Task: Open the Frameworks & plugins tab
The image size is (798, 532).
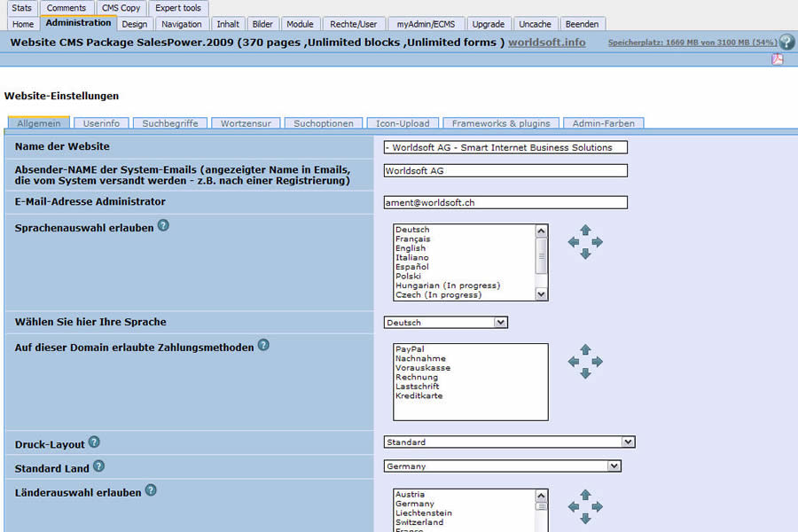Action: pos(501,123)
